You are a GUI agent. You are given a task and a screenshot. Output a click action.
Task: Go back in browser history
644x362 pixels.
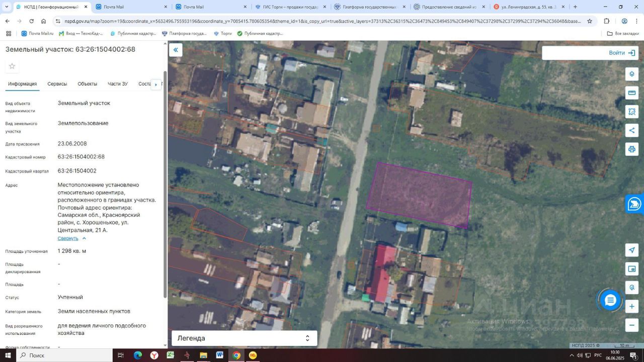pyautogui.click(x=7, y=21)
